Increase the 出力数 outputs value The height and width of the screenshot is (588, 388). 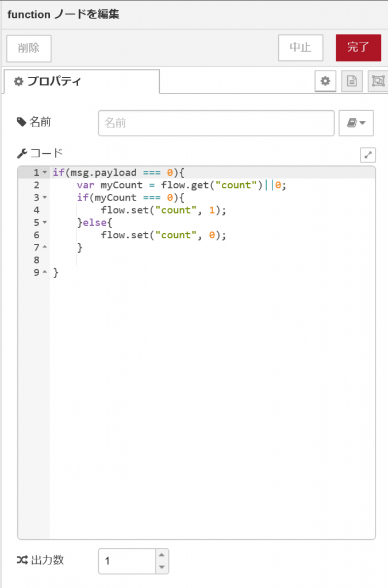(x=162, y=555)
